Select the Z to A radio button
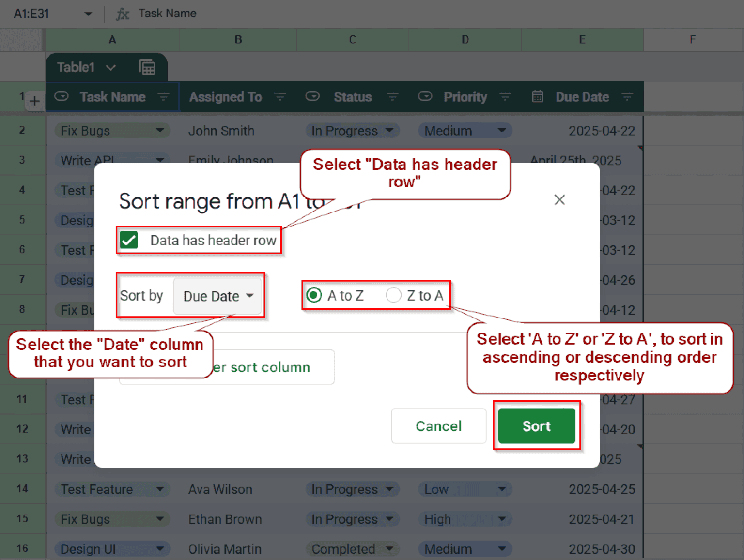Image resolution: width=744 pixels, height=560 pixels. [394, 295]
